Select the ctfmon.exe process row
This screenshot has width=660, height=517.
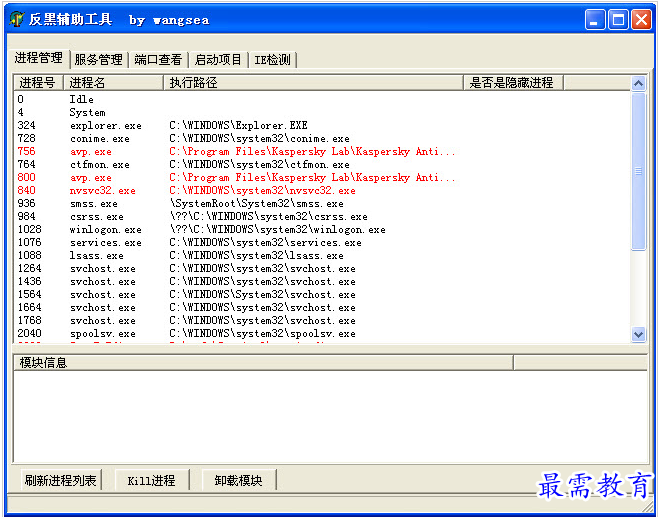[322, 165]
